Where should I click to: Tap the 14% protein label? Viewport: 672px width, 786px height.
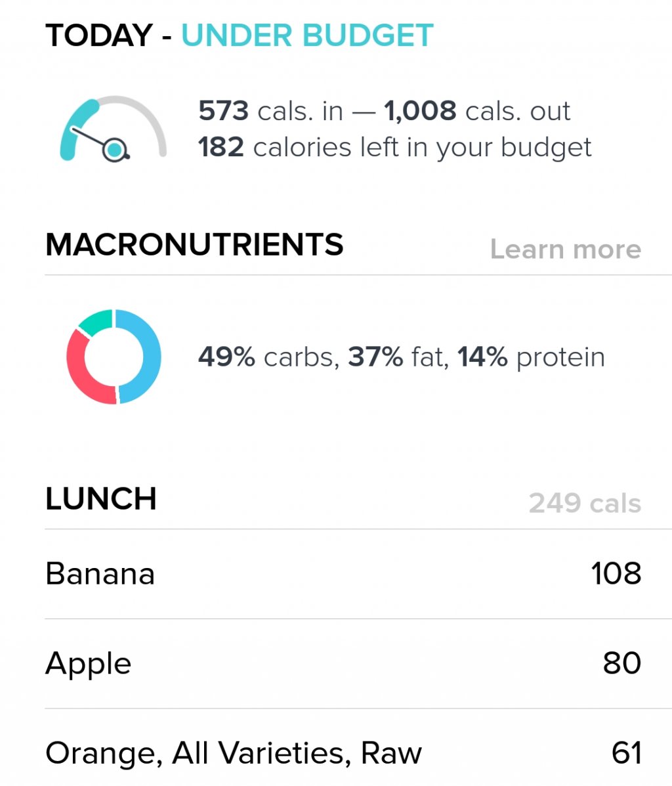coord(531,357)
